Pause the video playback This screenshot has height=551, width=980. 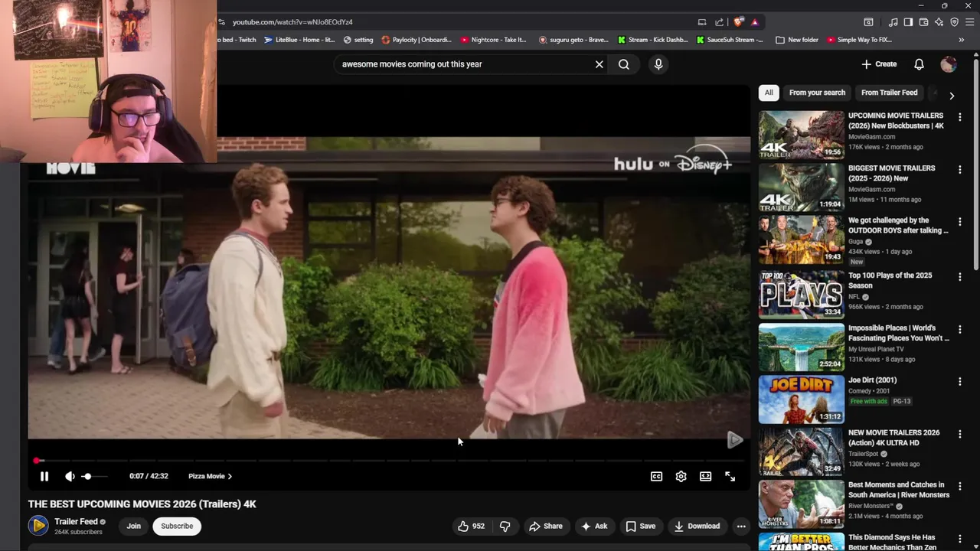(44, 476)
